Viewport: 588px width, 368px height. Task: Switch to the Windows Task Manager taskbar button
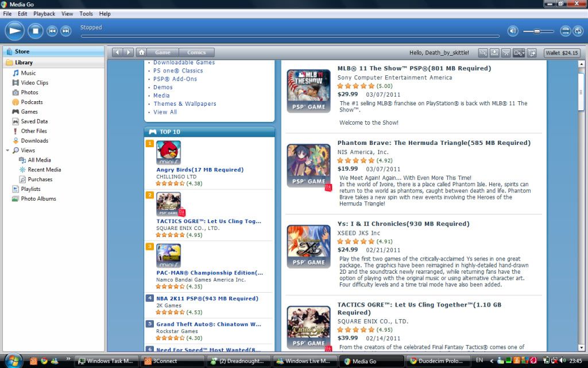[x=106, y=361]
